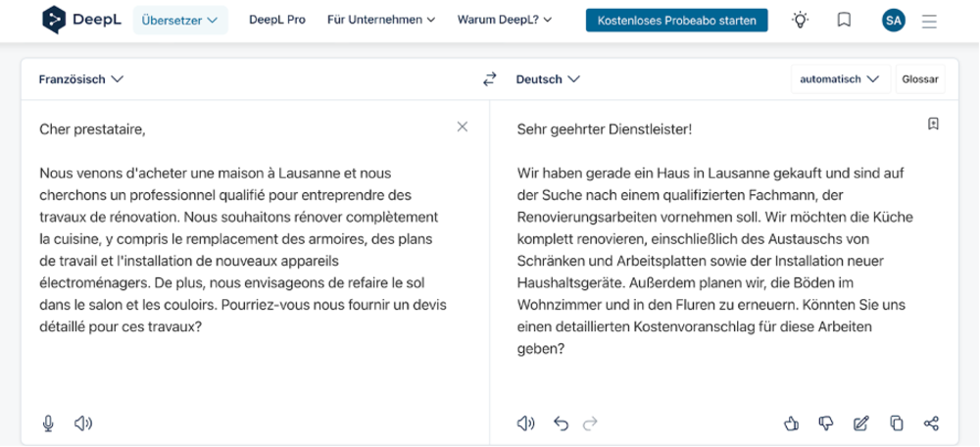Rate translation with thumbs up

791,423
